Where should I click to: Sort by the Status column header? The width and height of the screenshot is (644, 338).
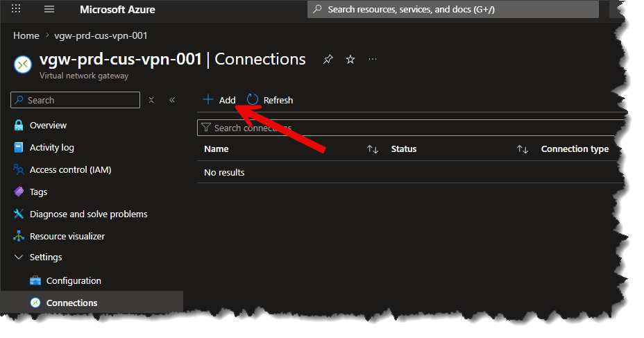404,149
